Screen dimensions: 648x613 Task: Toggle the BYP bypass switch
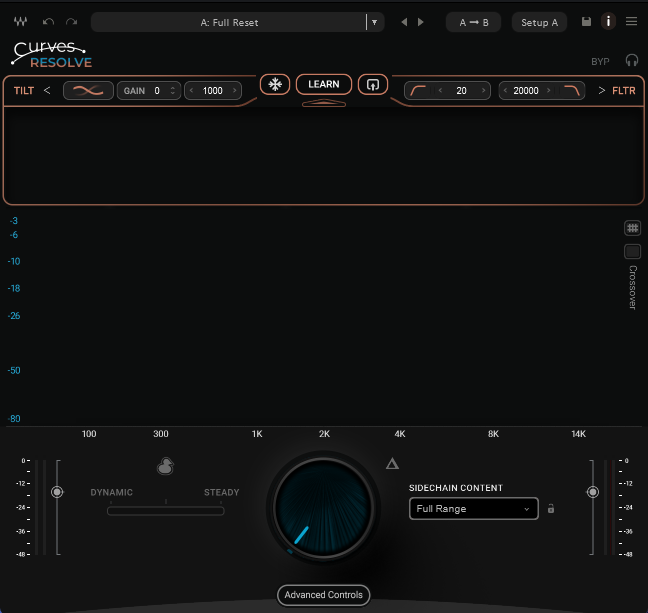[600, 62]
